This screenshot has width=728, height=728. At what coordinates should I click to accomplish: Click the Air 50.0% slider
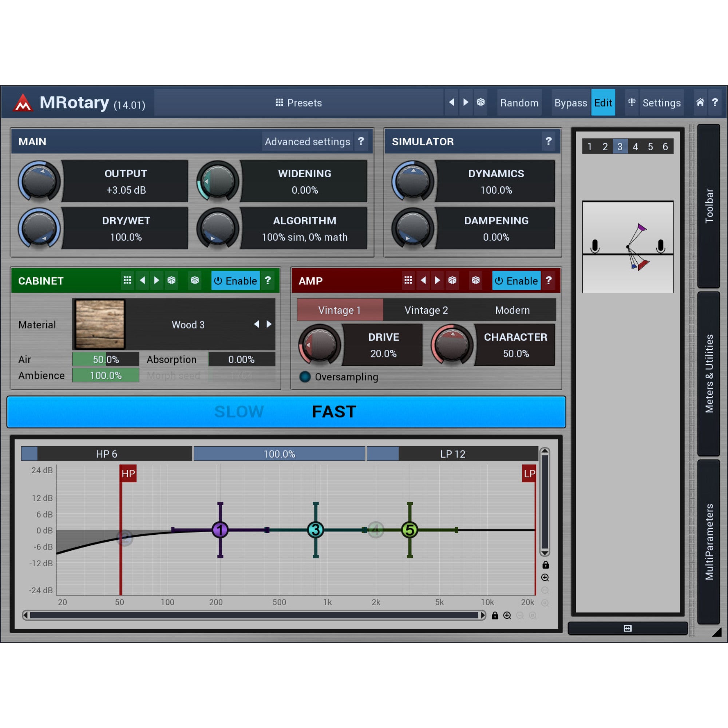click(x=106, y=359)
